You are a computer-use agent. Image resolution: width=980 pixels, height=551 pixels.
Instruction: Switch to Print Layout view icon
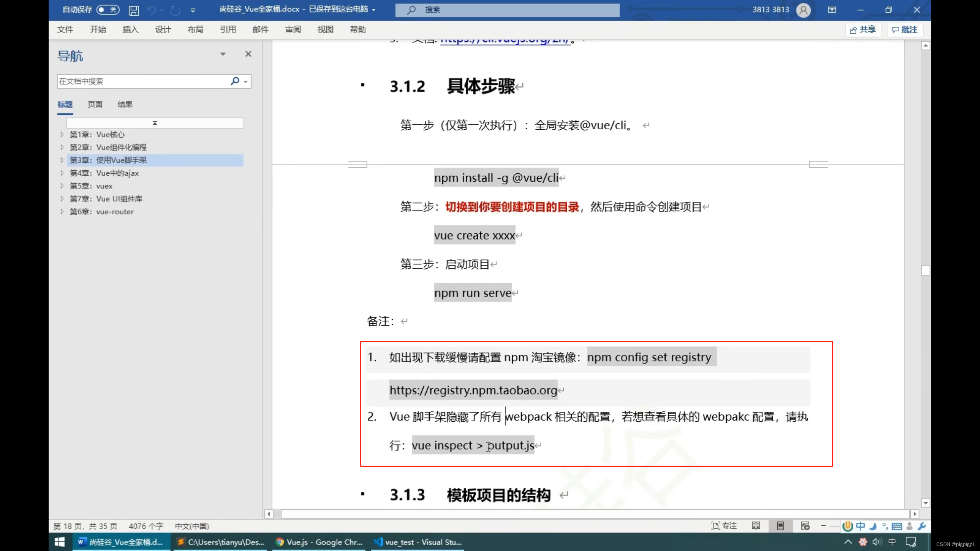click(780, 526)
